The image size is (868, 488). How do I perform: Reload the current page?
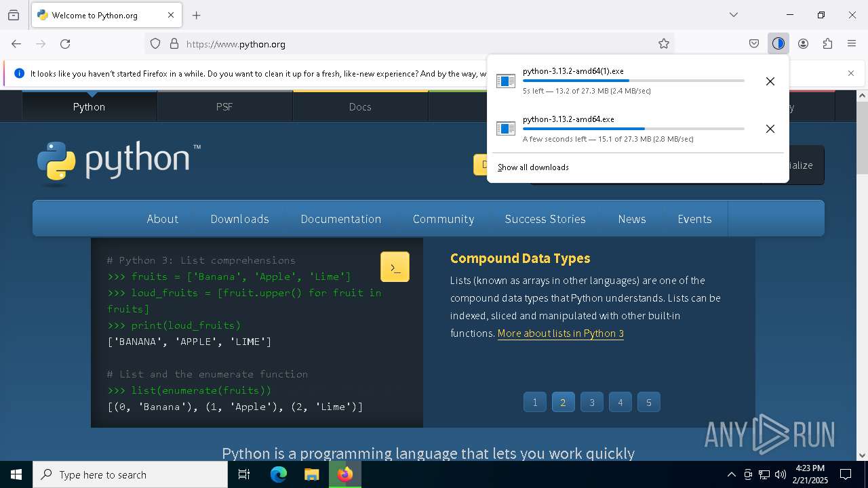coord(65,44)
